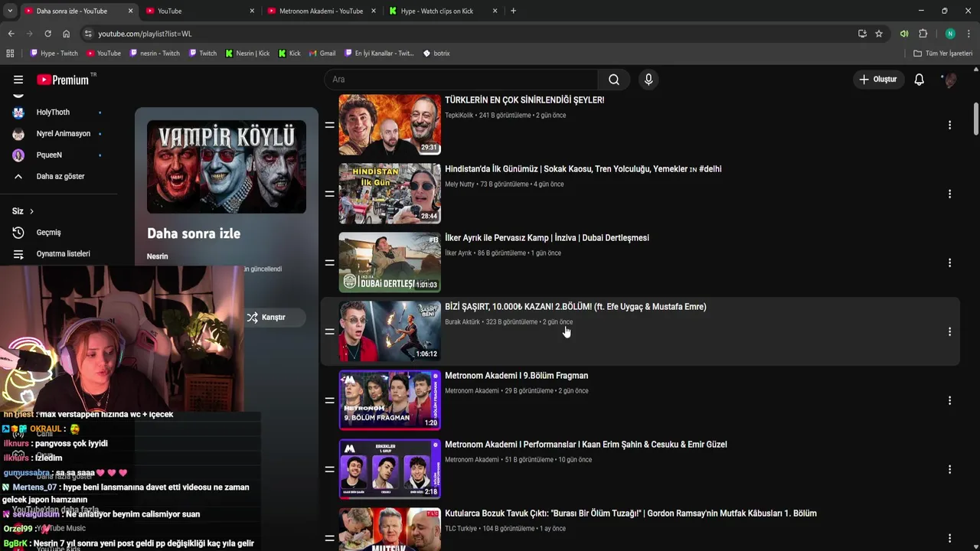Image resolution: width=980 pixels, height=551 pixels.
Task: Open the browser home page
Action: (66, 34)
